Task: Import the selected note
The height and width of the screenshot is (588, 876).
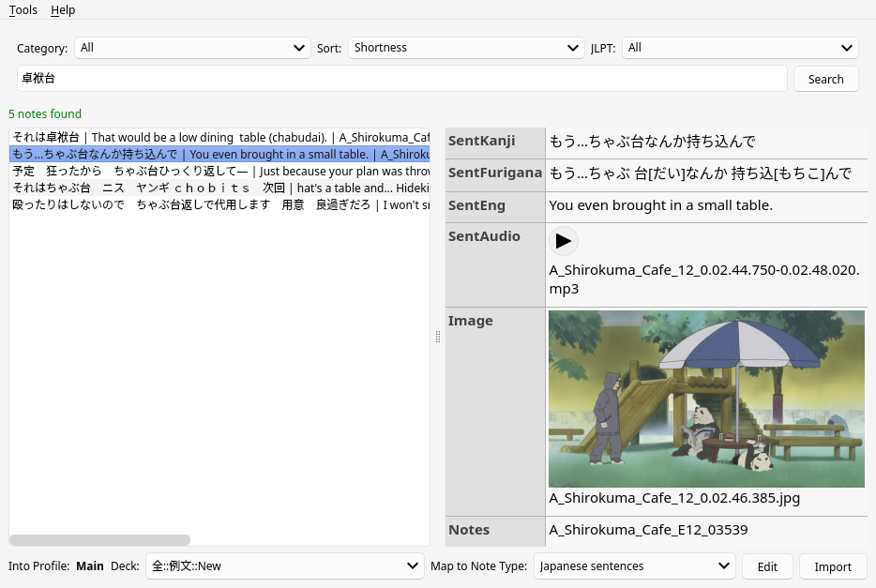Action: [832, 566]
